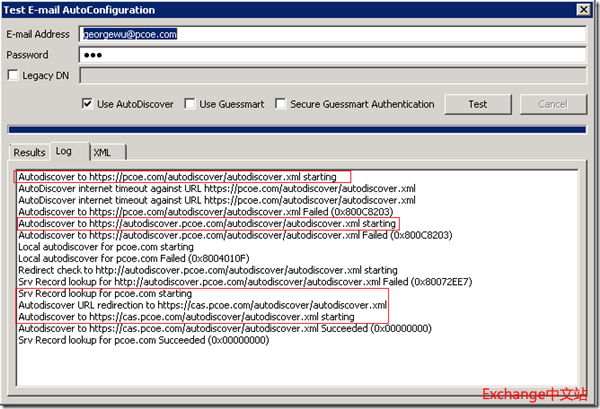
Task: Switch to the Results tab
Action: point(29,152)
